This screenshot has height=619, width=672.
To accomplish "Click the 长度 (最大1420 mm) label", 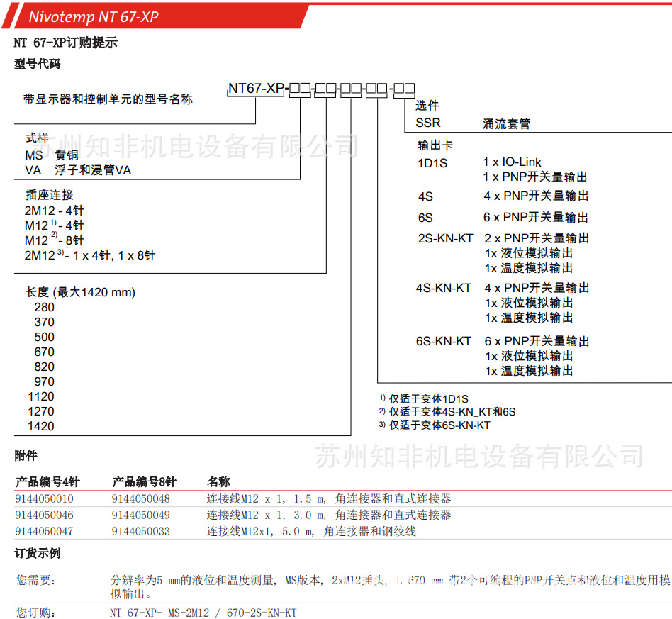I will (x=80, y=292).
